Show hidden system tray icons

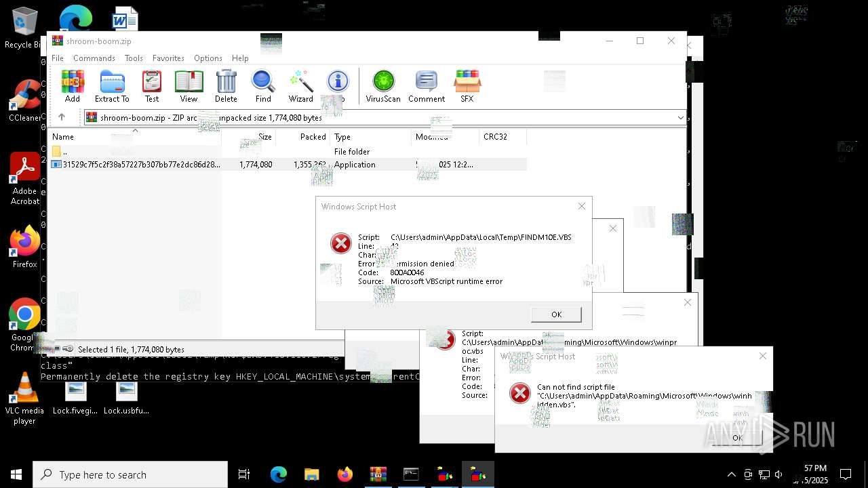point(731,474)
